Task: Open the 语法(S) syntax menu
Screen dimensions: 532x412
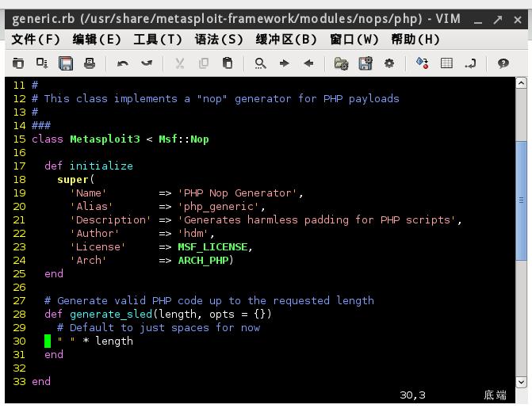Action: click(x=219, y=40)
